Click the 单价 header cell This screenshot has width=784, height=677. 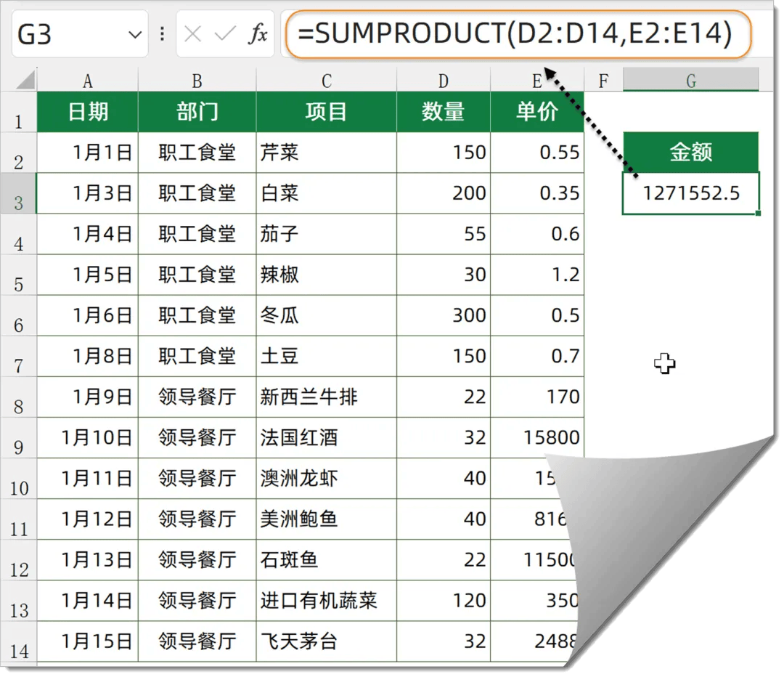[x=537, y=112]
